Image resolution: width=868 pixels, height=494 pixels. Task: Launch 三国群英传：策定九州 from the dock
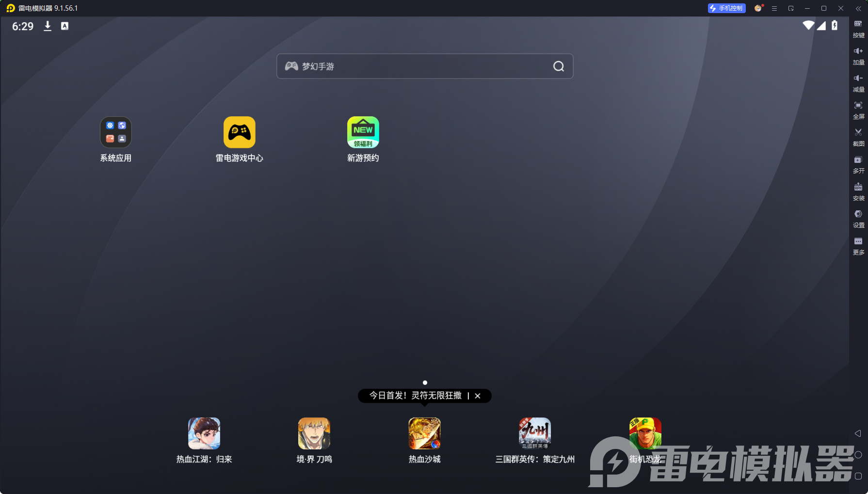click(535, 441)
